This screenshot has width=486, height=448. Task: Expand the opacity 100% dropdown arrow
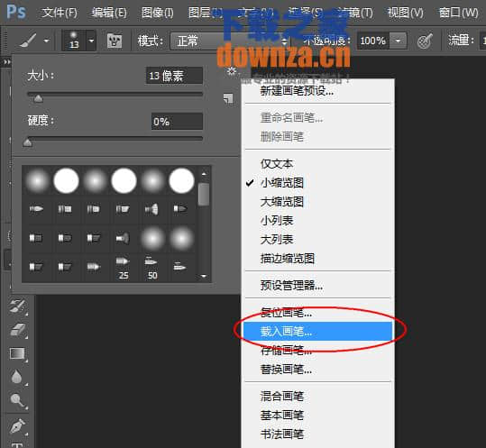pos(399,41)
